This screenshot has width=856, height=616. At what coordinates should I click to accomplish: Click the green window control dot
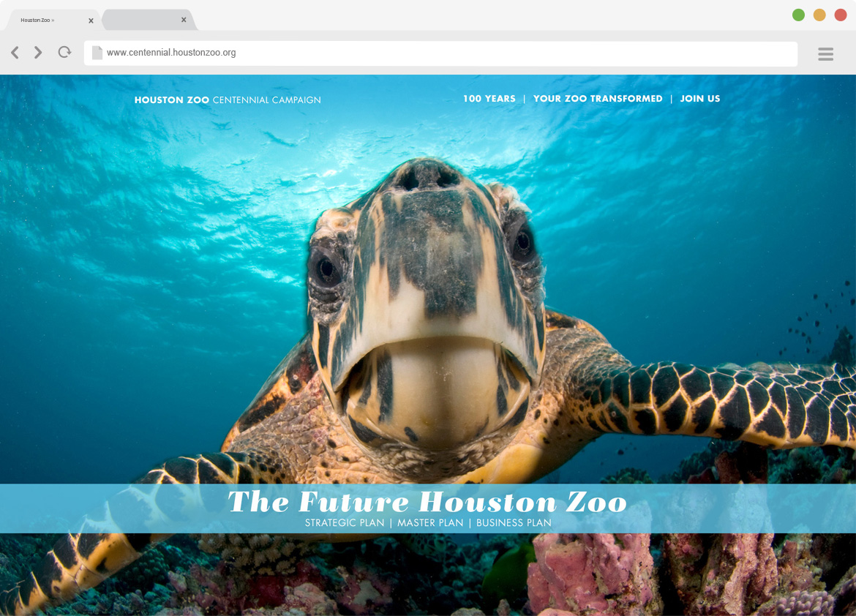pos(798,15)
